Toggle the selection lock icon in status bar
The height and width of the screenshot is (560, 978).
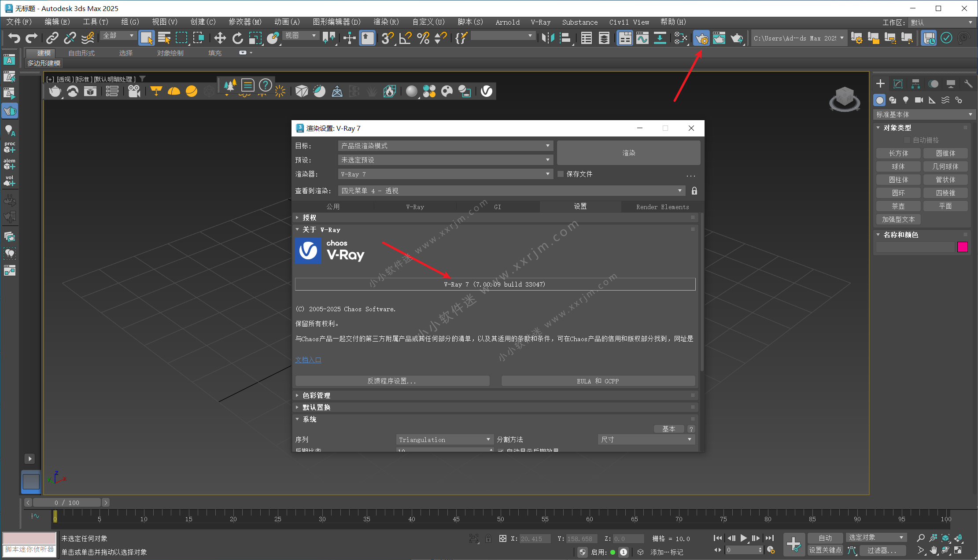(x=488, y=538)
